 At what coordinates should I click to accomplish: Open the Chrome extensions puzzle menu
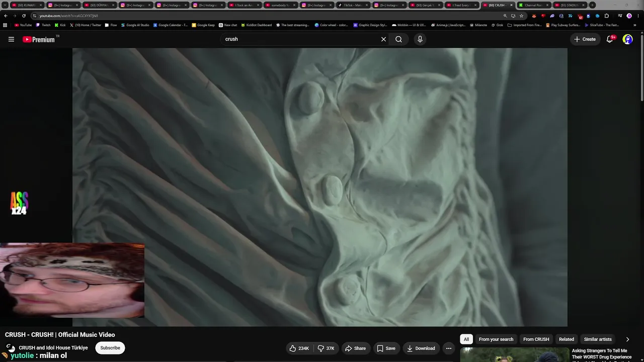[x=606, y=16]
